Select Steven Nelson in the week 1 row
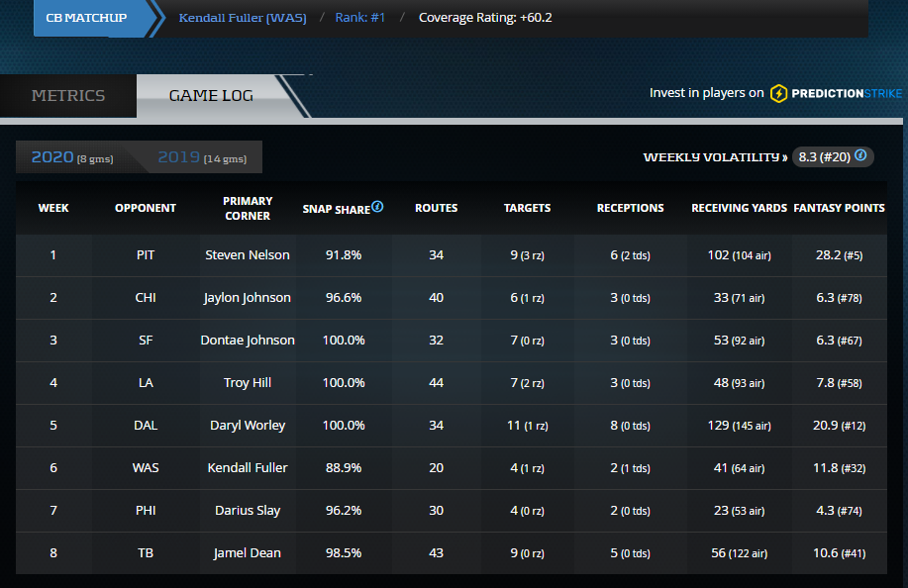 (248, 255)
